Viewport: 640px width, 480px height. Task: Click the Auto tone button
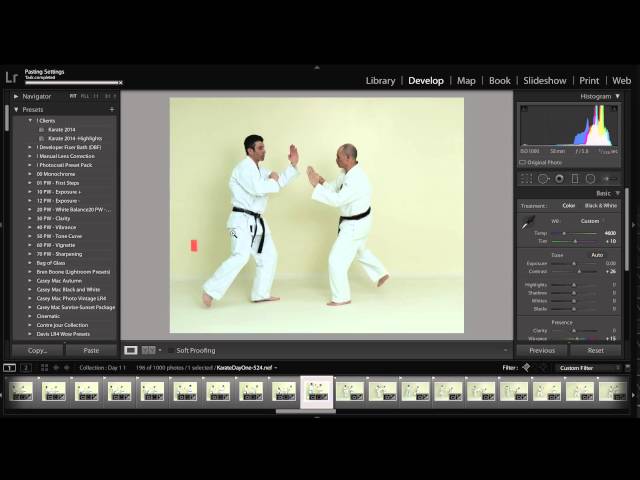597,255
